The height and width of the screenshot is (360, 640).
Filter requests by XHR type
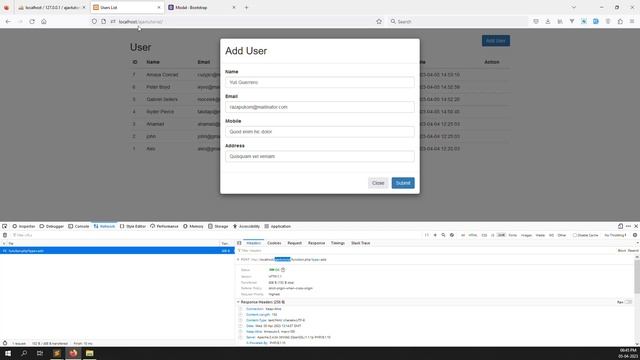(501, 235)
